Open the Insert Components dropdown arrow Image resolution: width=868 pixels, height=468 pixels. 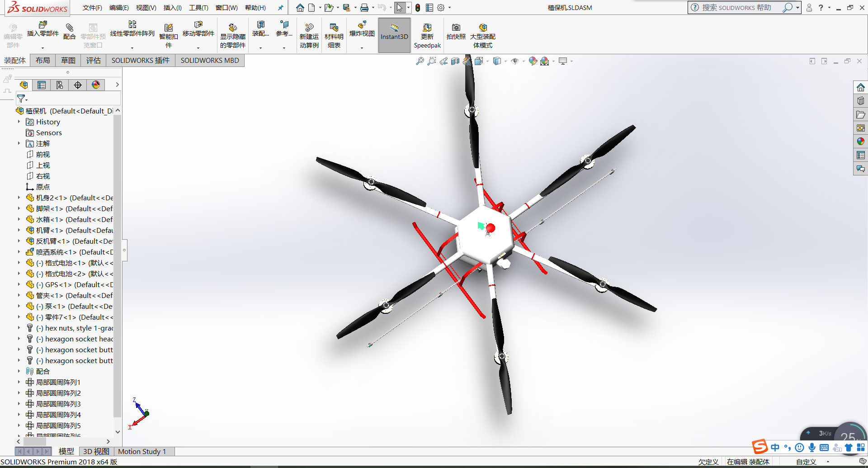click(42, 47)
